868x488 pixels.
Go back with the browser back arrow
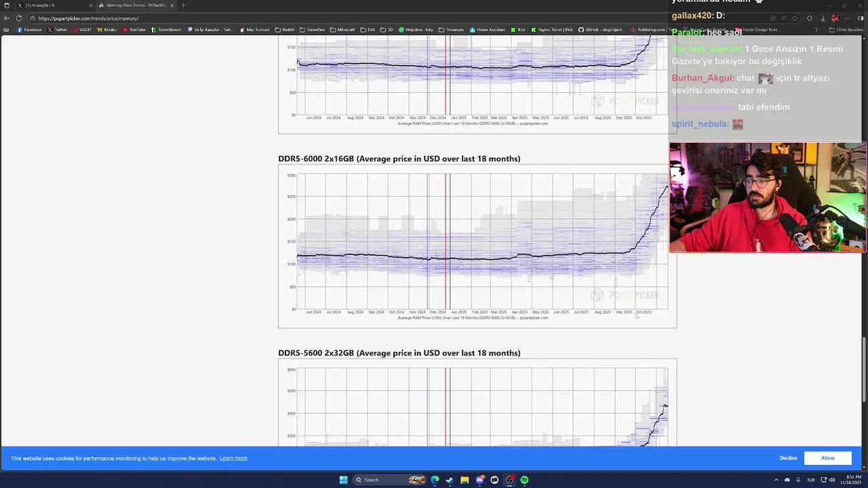point(7,18)
